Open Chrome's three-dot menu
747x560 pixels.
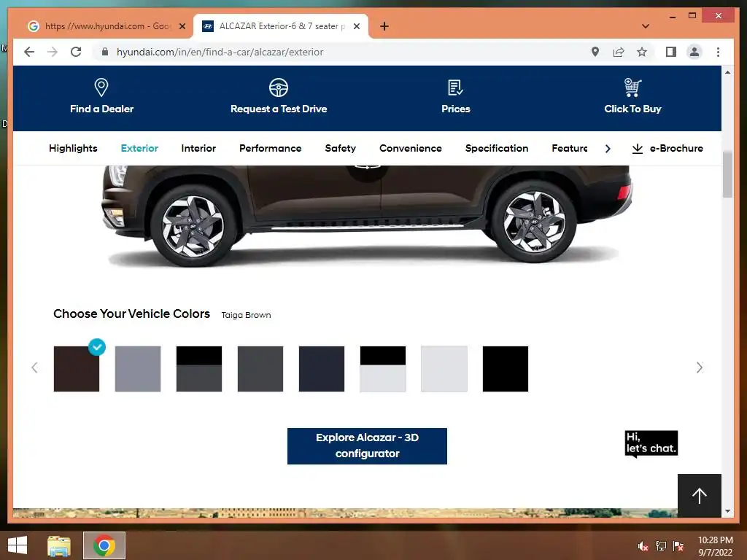pyautogui.click(x=718, y=52)
